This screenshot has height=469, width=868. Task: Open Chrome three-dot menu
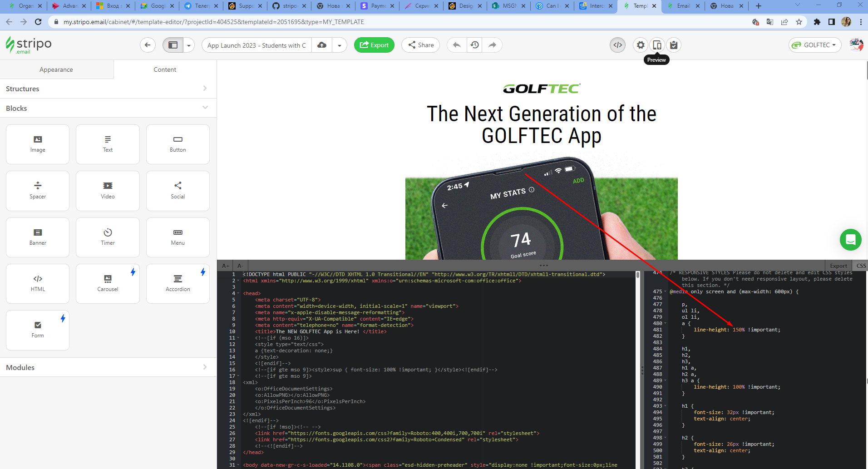[861, 22]
